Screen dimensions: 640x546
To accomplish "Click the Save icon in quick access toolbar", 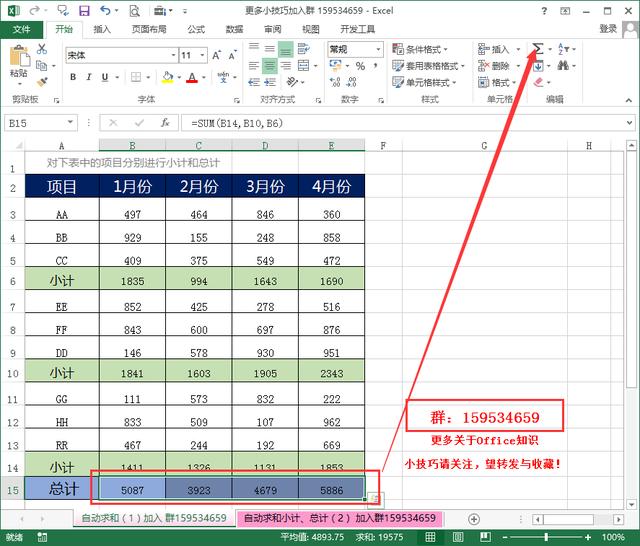I will (x=84, y=11).
